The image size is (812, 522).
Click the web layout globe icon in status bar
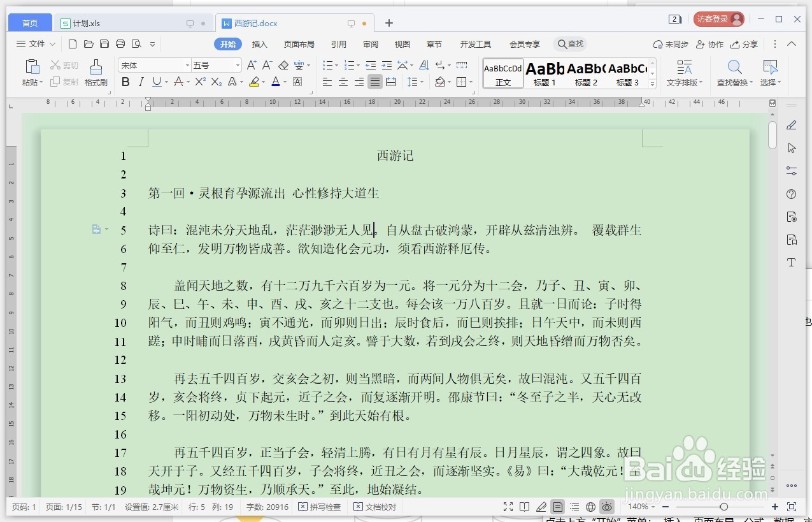tap(591, 507)
